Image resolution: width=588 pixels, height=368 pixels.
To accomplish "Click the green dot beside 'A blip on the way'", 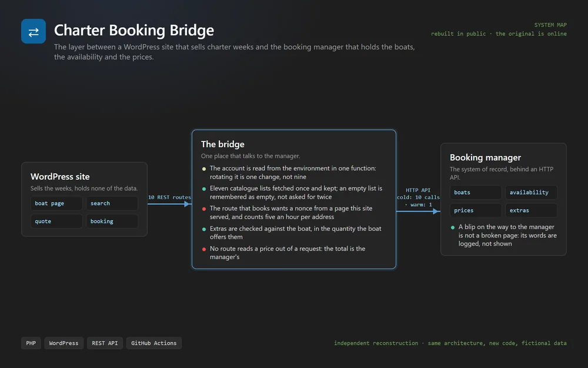I will coord(453,227).
